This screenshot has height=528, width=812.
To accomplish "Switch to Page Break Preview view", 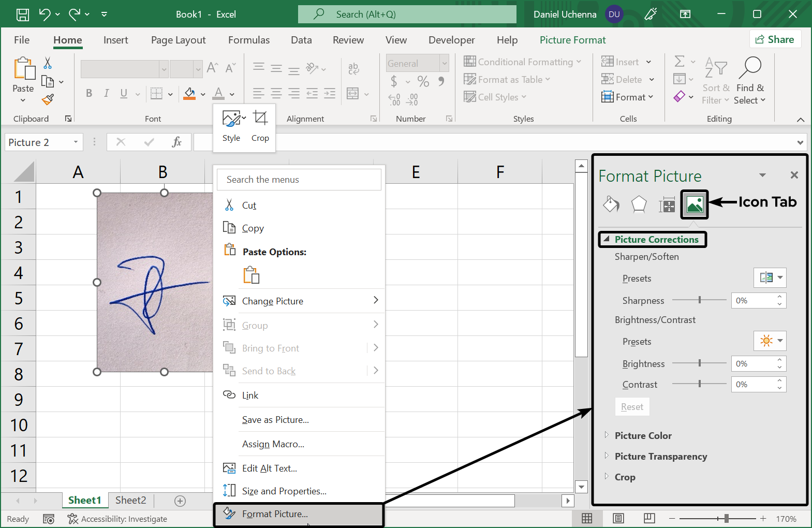I will 649,519.
